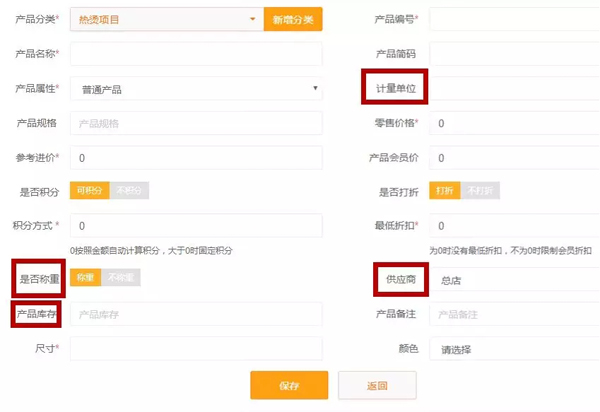Click the 产品库存 input field
This screenshot has height=412, width=600.
[196, 314]
